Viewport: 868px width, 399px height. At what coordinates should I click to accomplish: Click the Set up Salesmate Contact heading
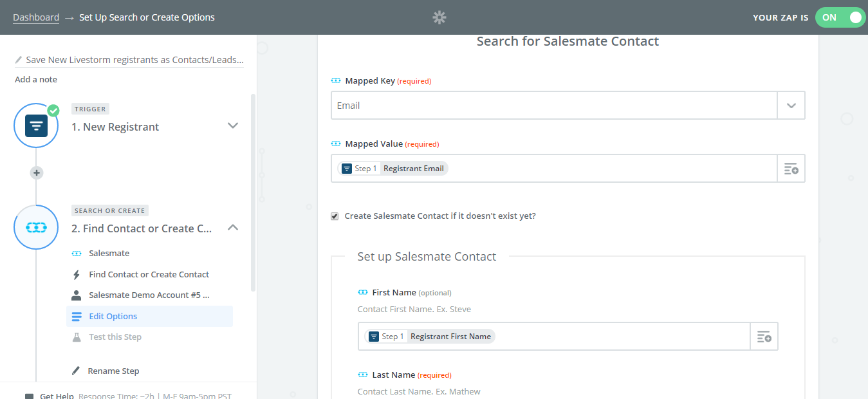pos(427,256)
